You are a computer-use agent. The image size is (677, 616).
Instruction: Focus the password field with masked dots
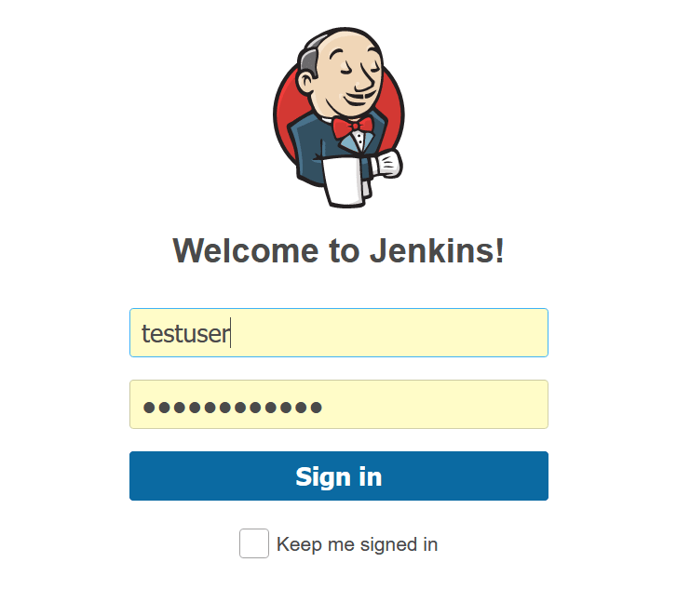[x=339, y=404]
